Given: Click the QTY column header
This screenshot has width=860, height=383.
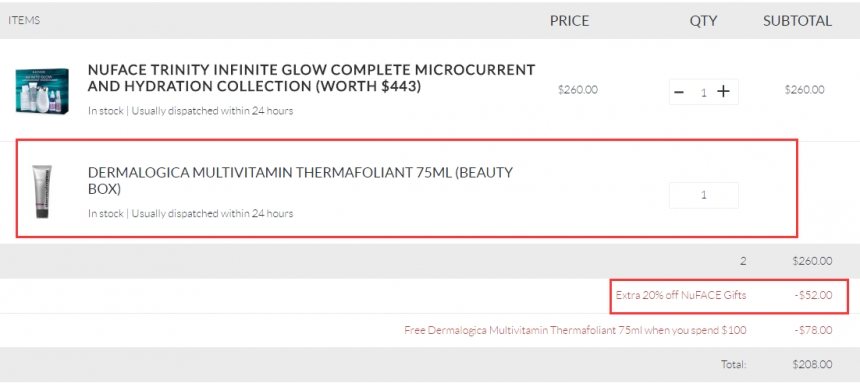Looking at the screenshot, I should (703, 21).
